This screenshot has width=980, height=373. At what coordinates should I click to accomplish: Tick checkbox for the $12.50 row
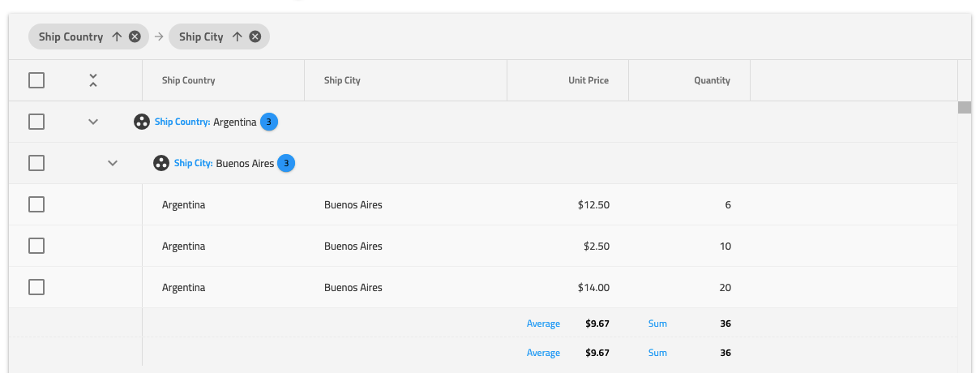pos(36,204)
